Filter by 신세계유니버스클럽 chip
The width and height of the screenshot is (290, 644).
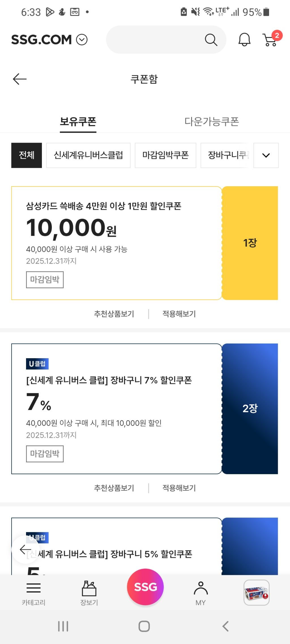pos(88,155)
